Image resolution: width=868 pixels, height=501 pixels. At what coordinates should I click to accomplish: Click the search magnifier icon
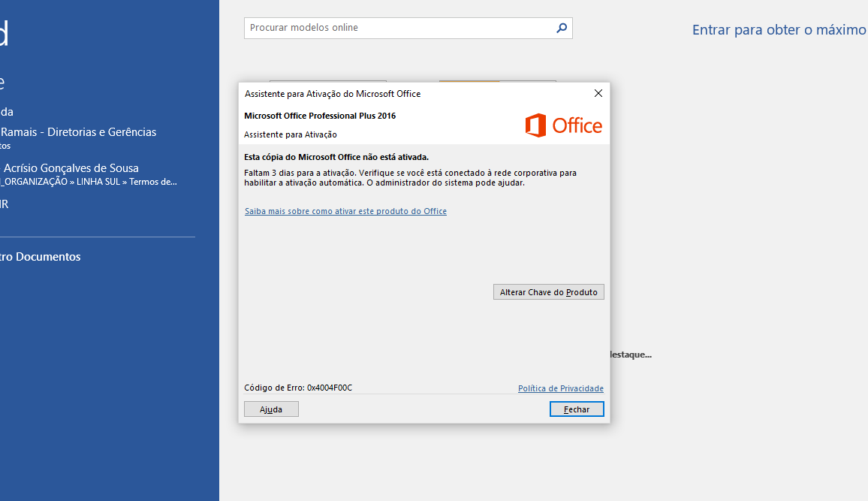pyautogui.click(x=562, y=28)
